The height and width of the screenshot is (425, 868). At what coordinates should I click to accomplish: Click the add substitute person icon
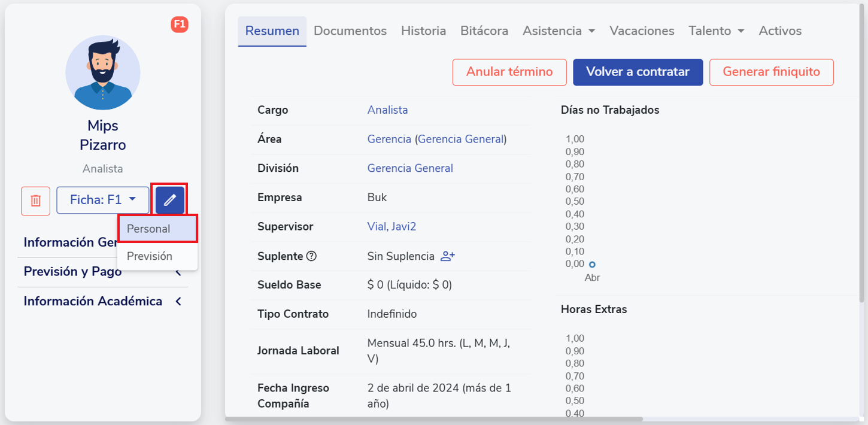448,256
